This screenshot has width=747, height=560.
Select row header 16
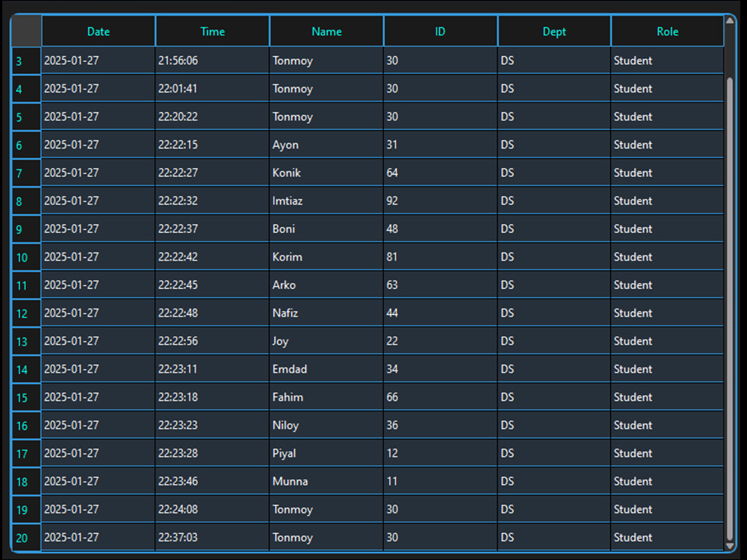(26, 426)
